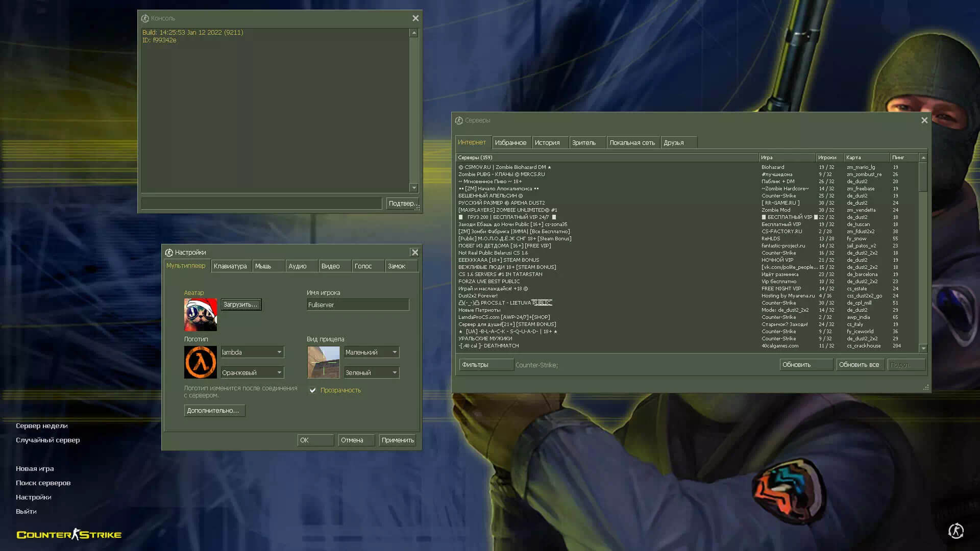Click the lambda spray logo preview
The width and height of the screenshot is (980, 551).
[200, 362]
